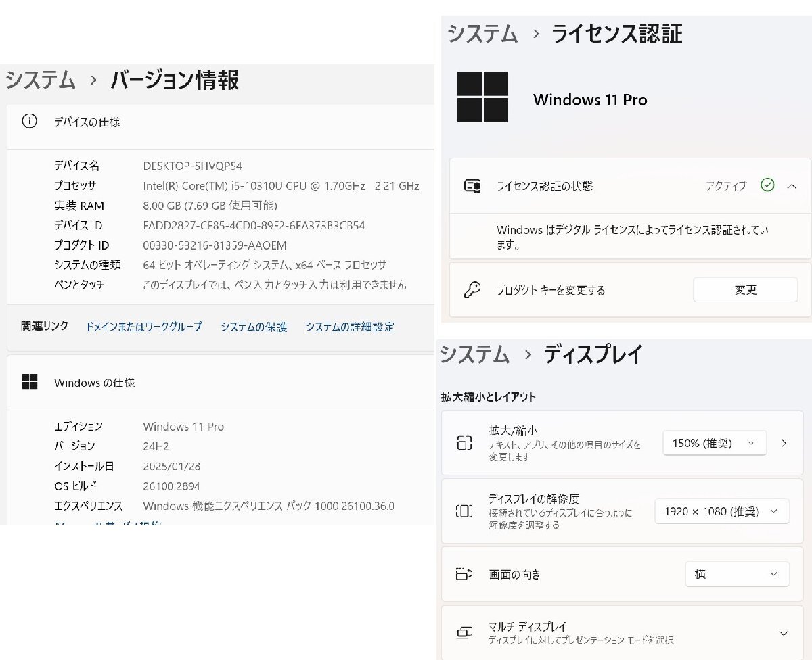Click version value 24H2
This screenshot has width=812, height=660.
click(156, 446)
